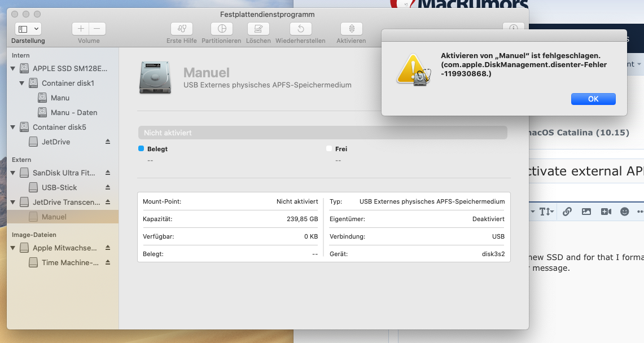Click the Manu volume disk icon
The image size is (644, 343).
tap(42, 98)
